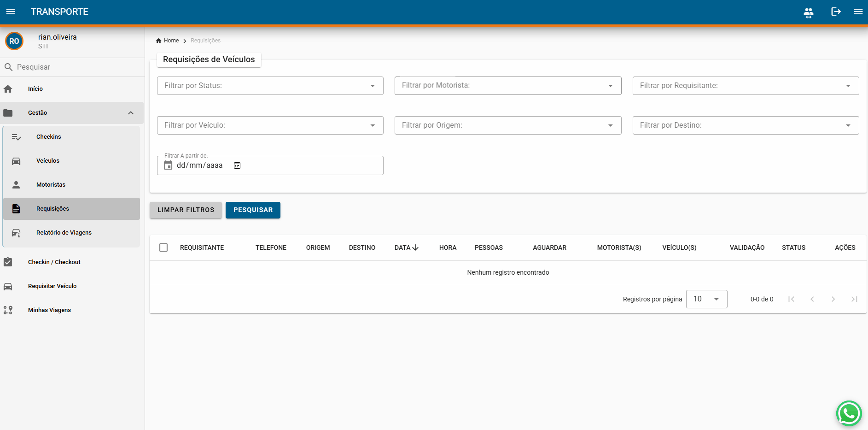Click the Requisições document icon
868x430 pixels.
pos(16,209)
